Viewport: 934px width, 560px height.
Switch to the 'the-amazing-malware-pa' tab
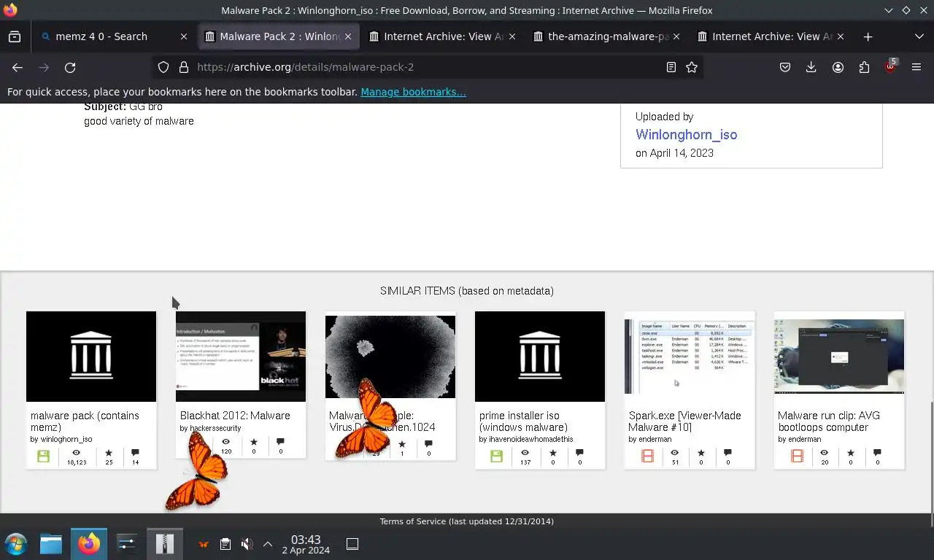click(x=609, y=36)
